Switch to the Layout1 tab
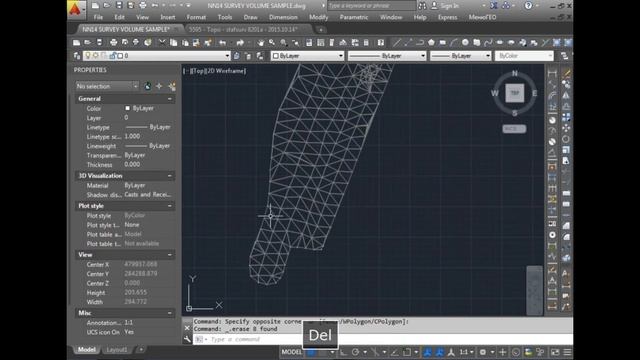This screenshot has height=360, width=640. tap(117, 350)
